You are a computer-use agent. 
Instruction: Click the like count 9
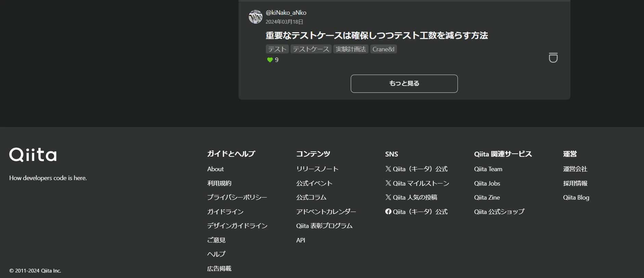pyautogui.click(x=277, y=60)
